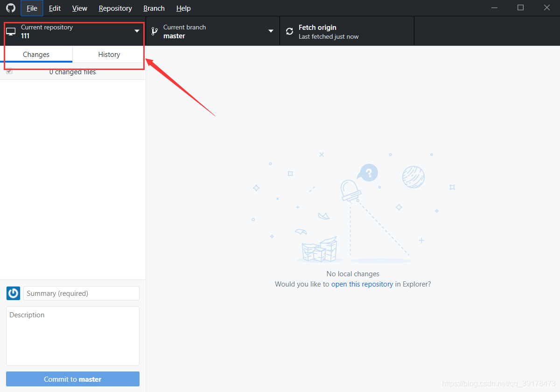Switch to the History tab
Screen dimensions: 560x392
(x=109, y=54)
